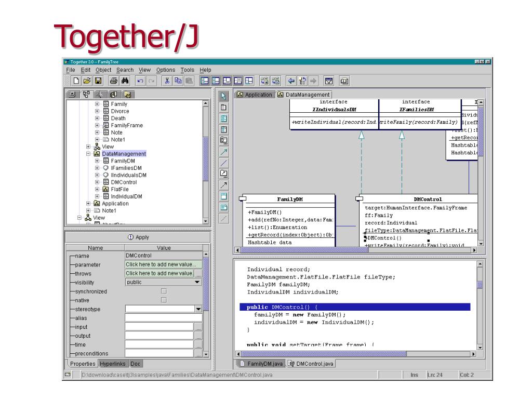Click the diagram horizontal scrollbar thumb
The image size is (532, 399).
304,250
